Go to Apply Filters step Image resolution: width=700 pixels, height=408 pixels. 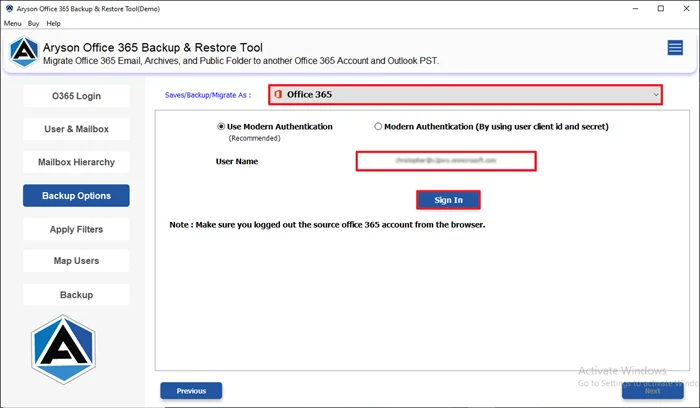76,229
